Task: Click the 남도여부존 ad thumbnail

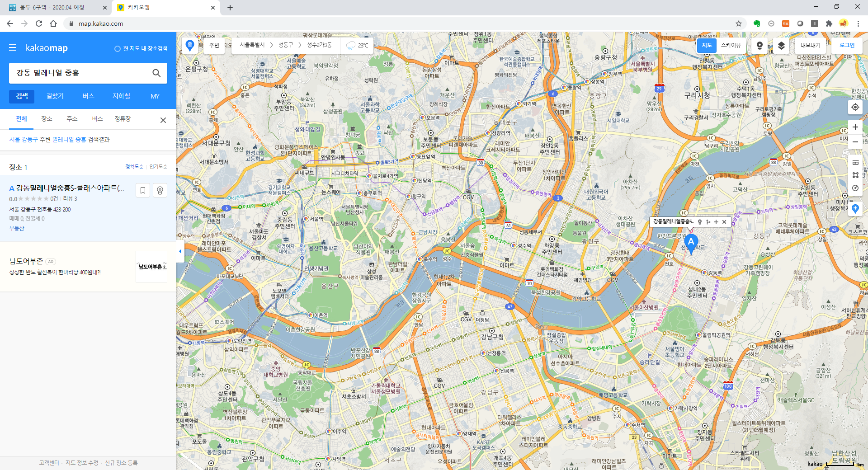Action: pos(151,267)
